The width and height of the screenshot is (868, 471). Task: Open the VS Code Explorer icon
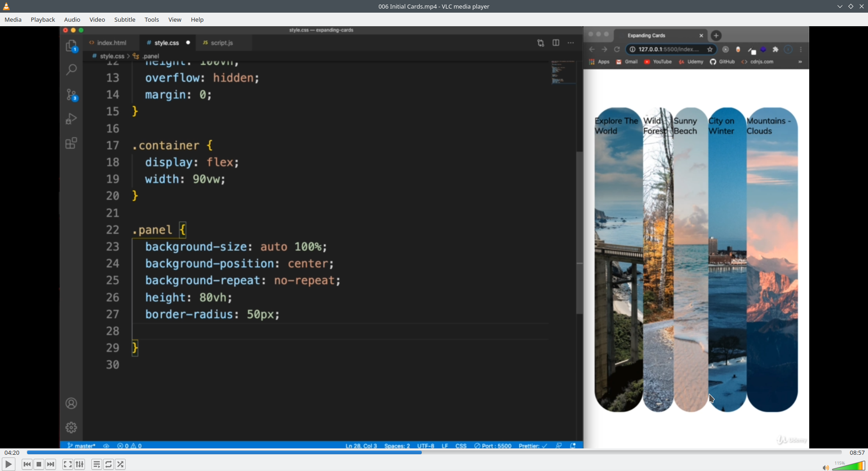click(x=71, y=46)
